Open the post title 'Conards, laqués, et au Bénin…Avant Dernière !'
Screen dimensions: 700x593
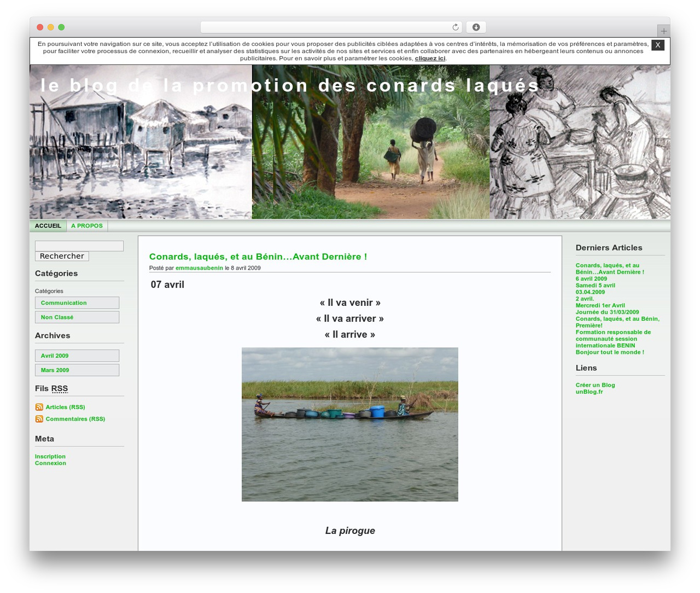point(258,257)
